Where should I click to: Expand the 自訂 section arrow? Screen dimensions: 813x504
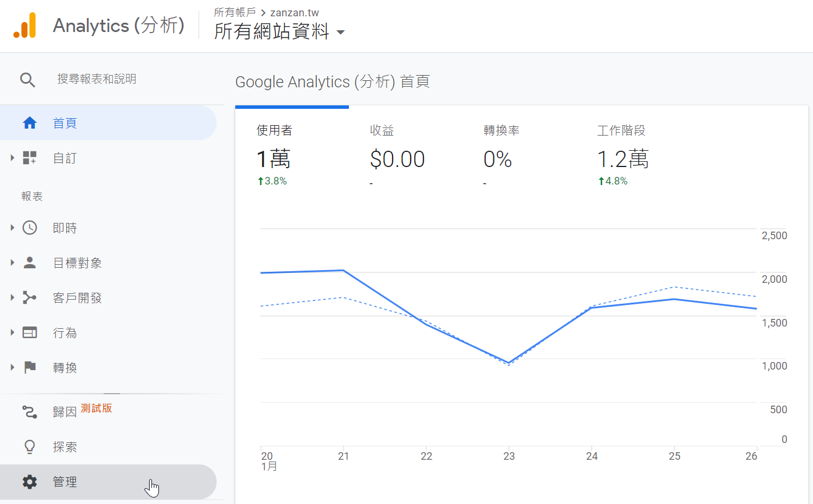pos(12,158)
